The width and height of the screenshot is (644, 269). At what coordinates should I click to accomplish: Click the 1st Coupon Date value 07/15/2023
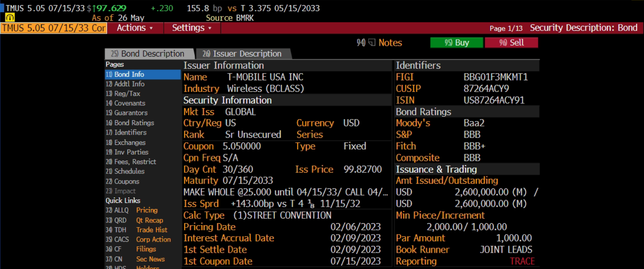356,261
